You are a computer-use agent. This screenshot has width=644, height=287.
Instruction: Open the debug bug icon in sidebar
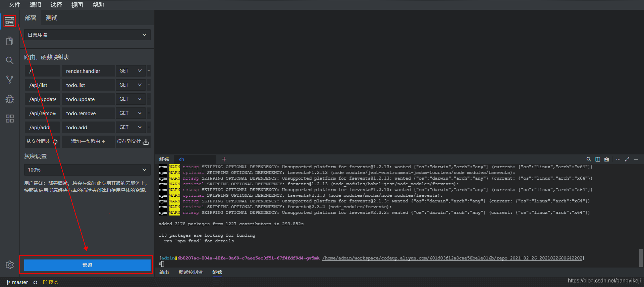pos(10,99)
